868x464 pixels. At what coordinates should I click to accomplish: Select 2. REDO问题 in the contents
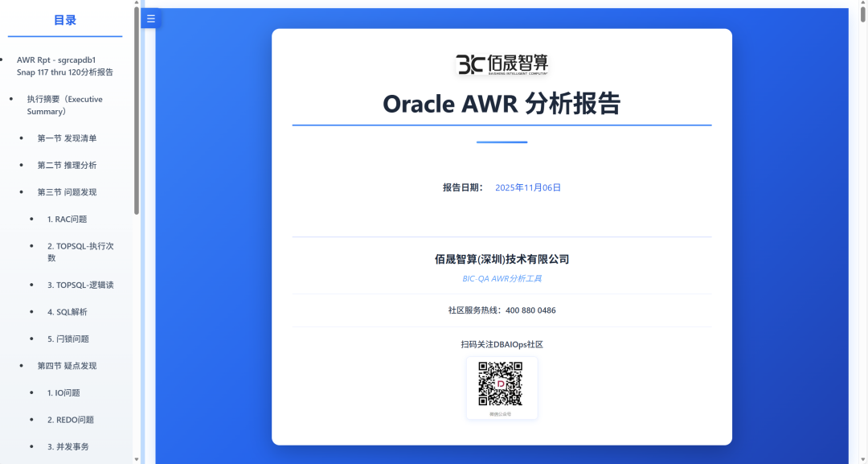coord(70,420)
